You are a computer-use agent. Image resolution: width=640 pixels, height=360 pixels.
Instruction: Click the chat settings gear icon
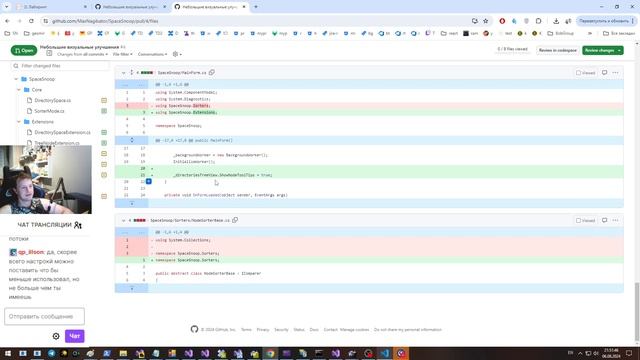(56, 336)
